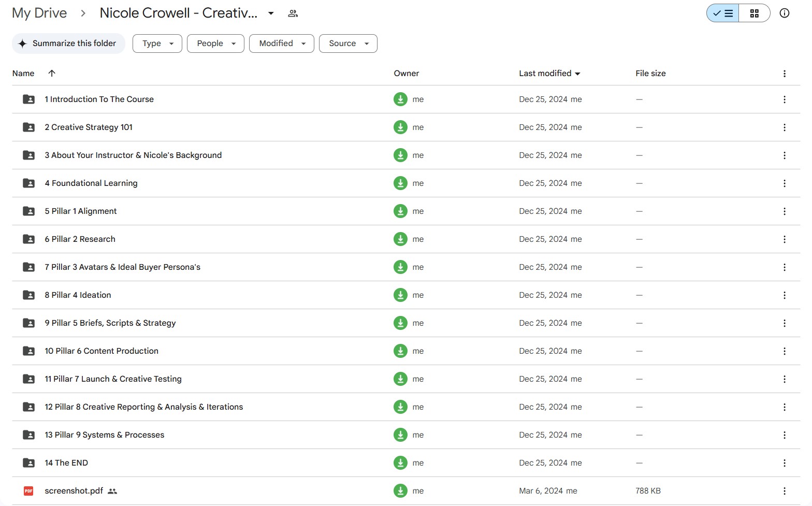Go to My Drive breadcrumb
This screenshot has height=506, width=812.
39,13
